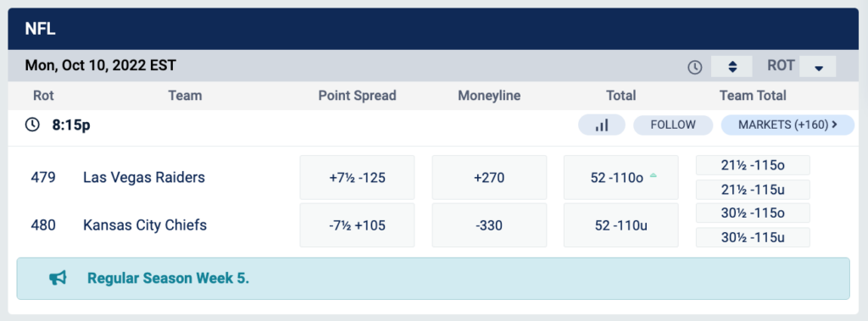Click the megaphone announcement icon
868x321 pixels.
pos(58,278)
